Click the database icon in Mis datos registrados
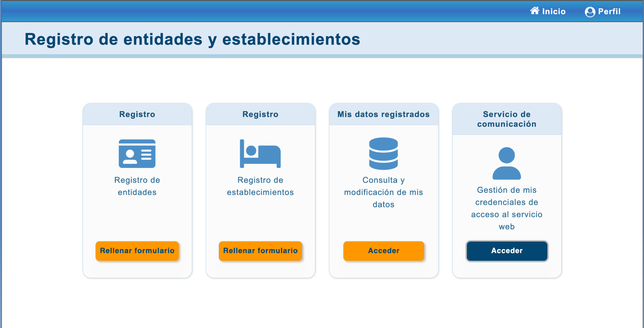Screen dimensions: 644x328 [x=384, y=153]
